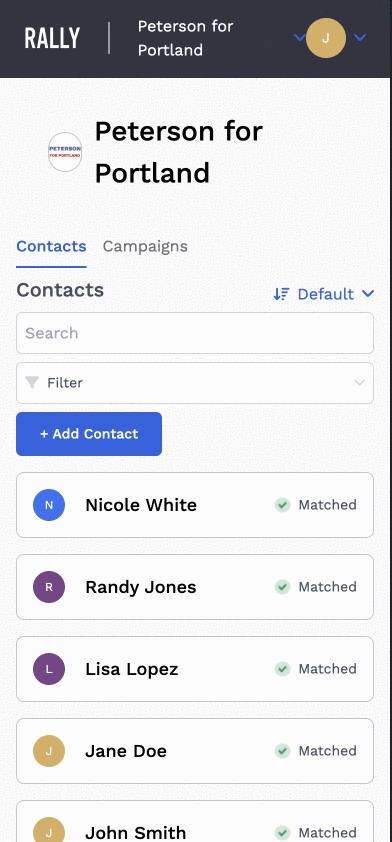Click the Peterson for Portland campaign logo
The image size is (392, 842).
tap(65, 152)
